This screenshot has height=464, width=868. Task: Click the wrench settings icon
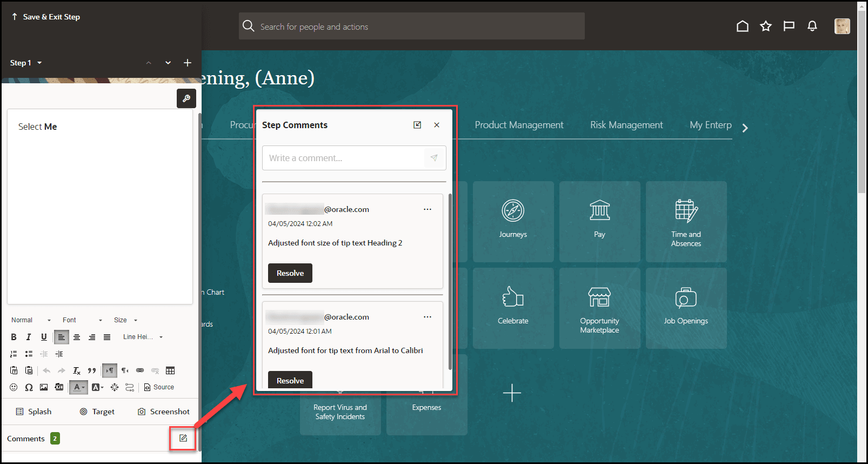186,98
